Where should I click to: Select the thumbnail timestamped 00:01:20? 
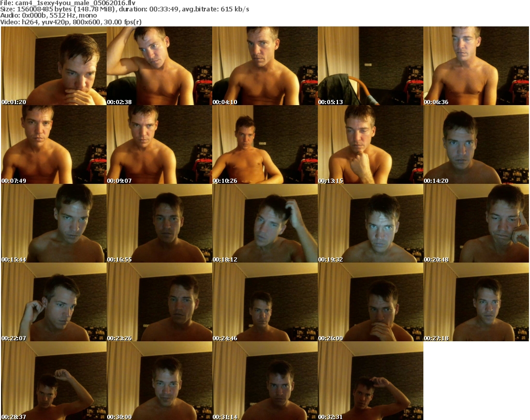tap(54, 66)
